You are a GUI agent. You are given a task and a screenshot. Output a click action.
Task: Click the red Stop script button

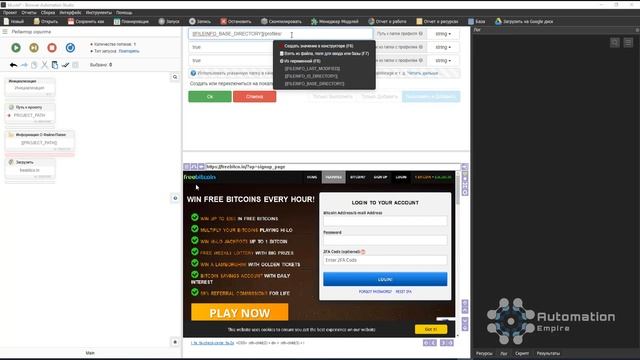point(52,48)
